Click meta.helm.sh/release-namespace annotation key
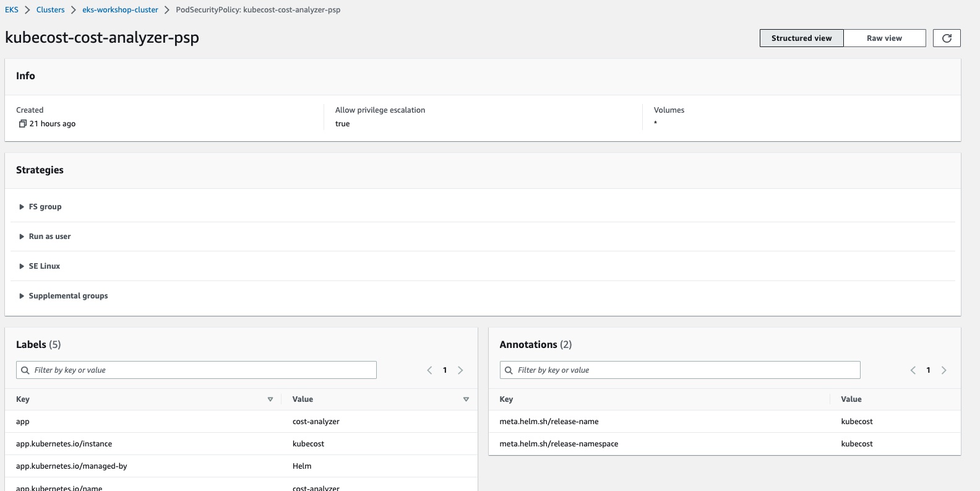The image size is (980, 491). (x=559, y=444)
